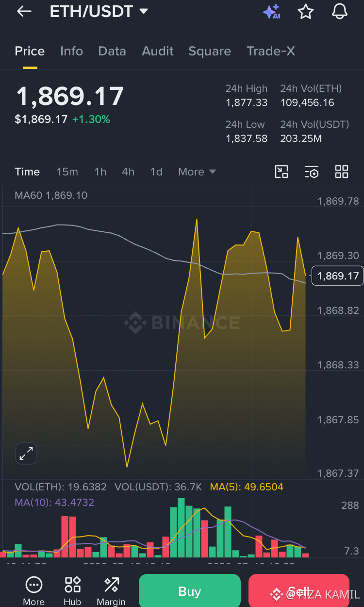Click the large 1,869.17 price heading
The width and height of the screenshot is (364, 607).
click(x=70, y=96)
